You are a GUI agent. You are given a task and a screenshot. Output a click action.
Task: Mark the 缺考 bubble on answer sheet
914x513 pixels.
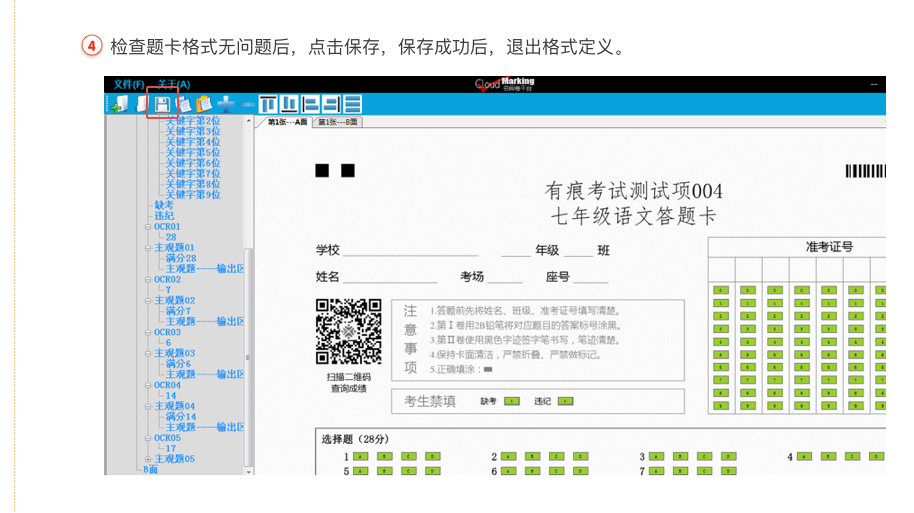[511, 402]
